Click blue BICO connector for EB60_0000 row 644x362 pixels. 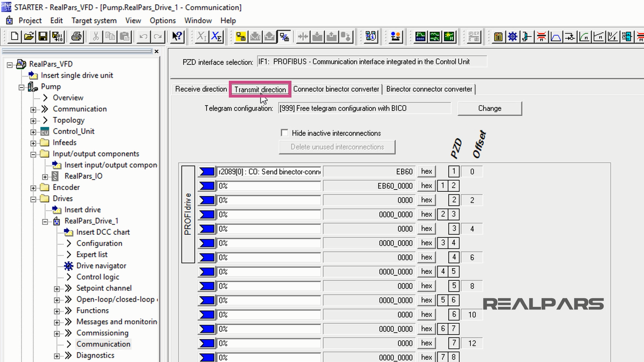pyautogui.click(x=207, y=186)
